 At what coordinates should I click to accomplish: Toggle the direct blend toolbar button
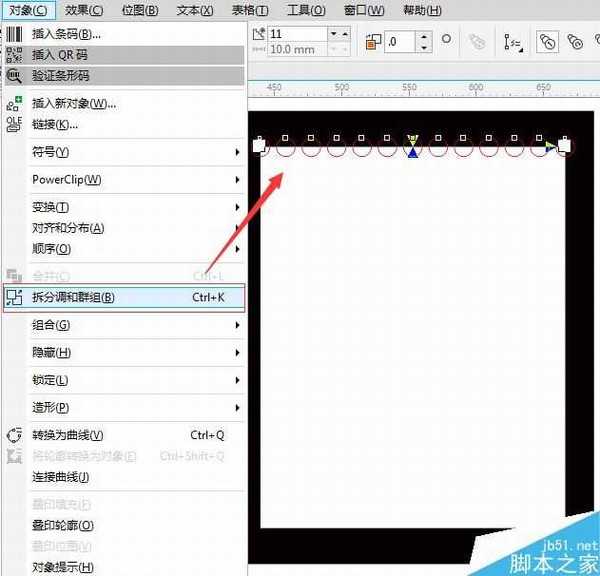click(548, 42)
